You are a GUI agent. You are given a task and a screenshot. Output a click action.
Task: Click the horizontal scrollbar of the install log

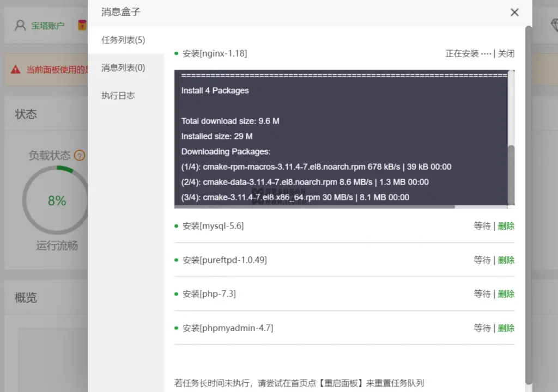314,207
